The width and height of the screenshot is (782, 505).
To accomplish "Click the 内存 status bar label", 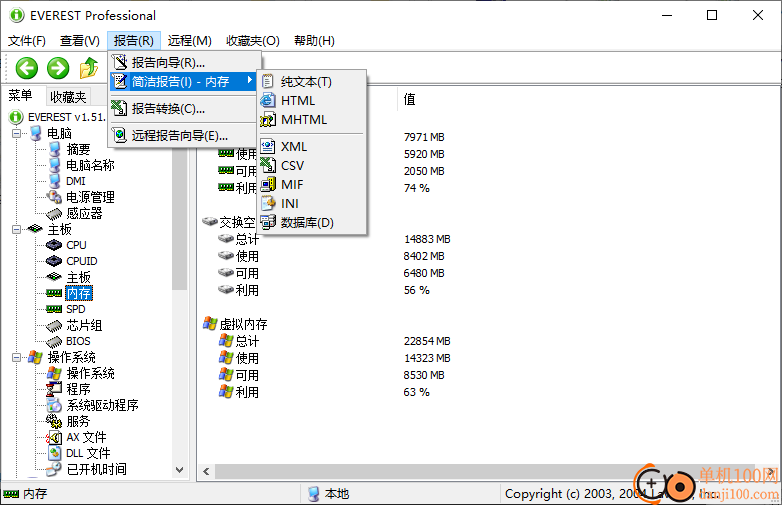I will (35, 494).
